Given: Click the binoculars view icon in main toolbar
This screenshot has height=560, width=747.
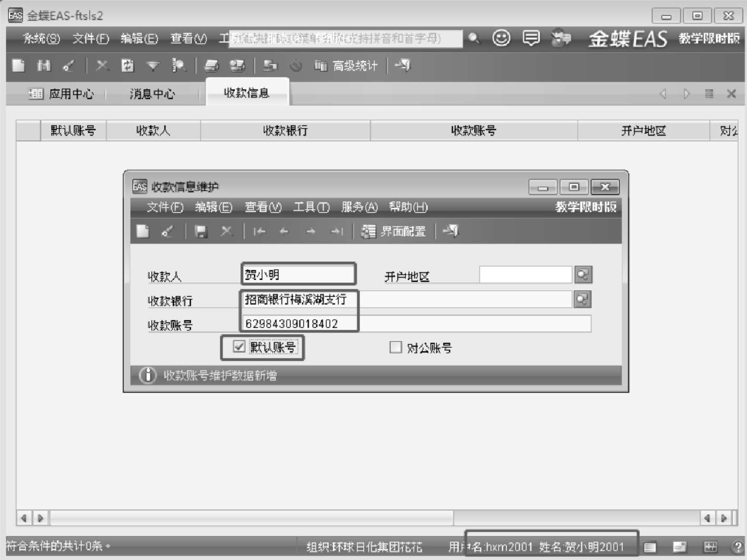Looking at the screenshot, I should (44, 65).
